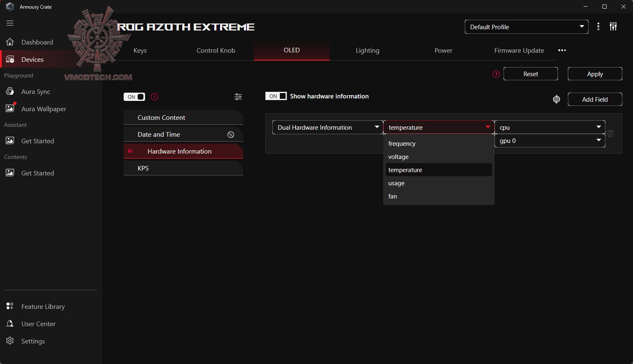633x364 pixels.
Task: Open the cpu source dropdown
Action: [550, 127]
